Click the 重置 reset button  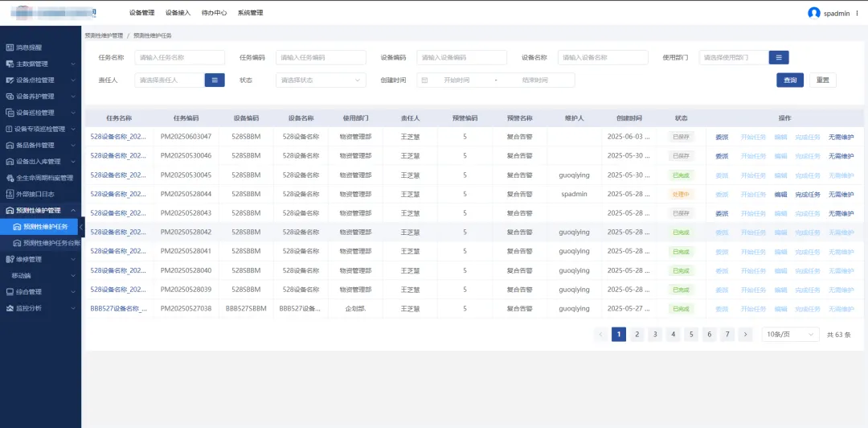[823, 80]
